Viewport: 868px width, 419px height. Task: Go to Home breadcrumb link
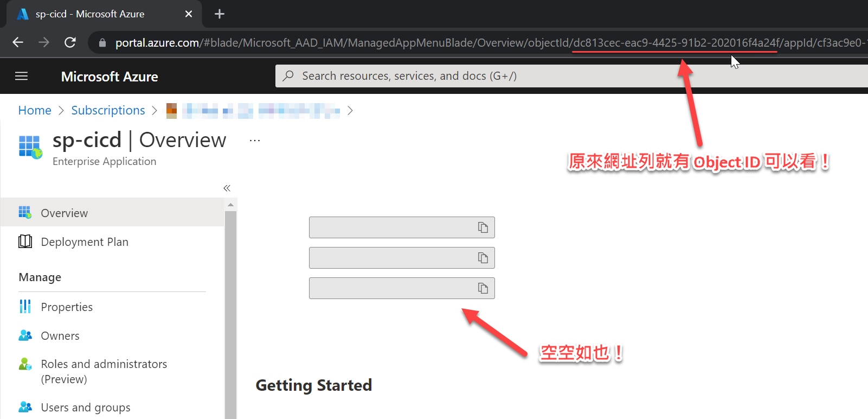click(35, 110)
